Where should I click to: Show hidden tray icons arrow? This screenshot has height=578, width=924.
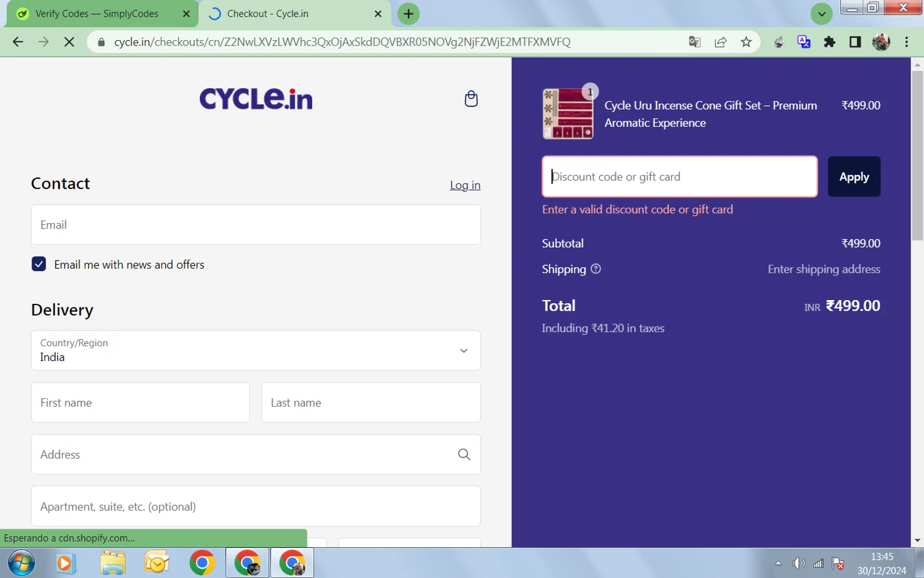(778, 563)
